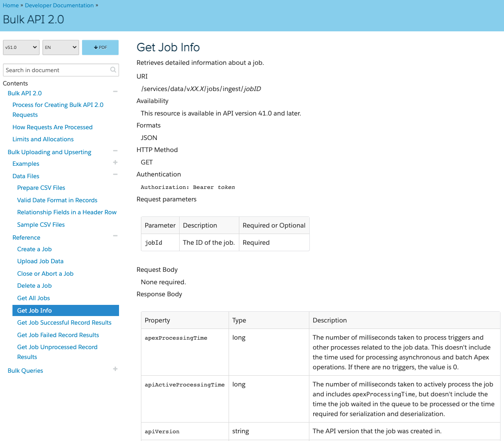Click the collapse icon beside Bulk API 2.0
This screenshot has width=504, height=441.
[x=115, y=91]
